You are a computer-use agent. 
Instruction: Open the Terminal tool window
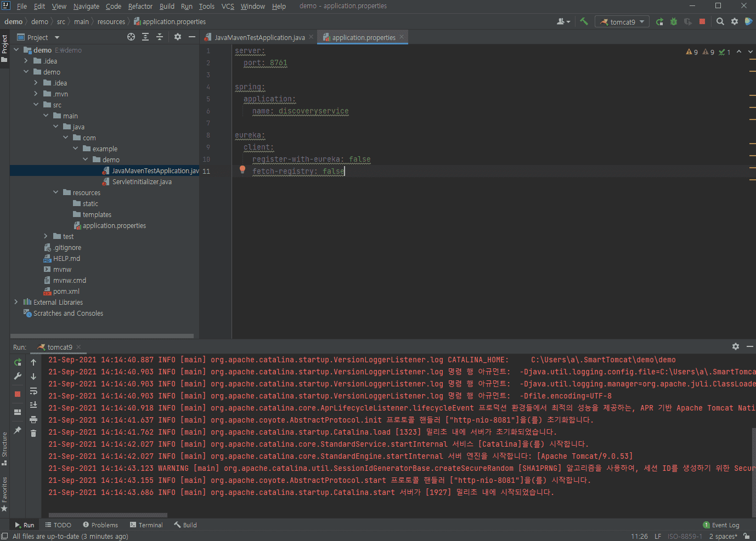point(146,525)
